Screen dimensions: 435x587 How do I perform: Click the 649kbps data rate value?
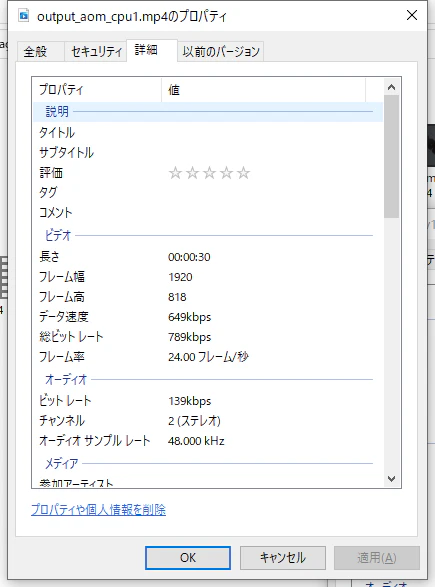click(189, 317)
